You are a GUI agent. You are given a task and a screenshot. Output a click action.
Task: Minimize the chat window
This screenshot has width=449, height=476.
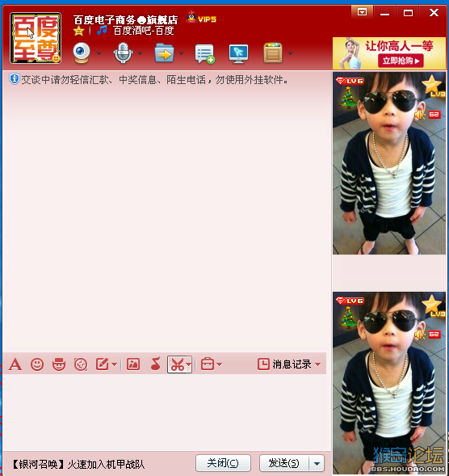pos(384,13)
